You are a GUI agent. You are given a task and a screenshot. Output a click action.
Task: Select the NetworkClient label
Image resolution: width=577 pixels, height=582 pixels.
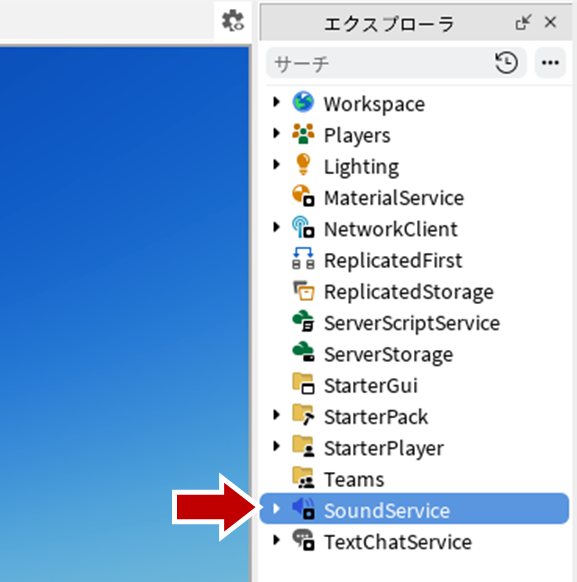pos(391,229)
